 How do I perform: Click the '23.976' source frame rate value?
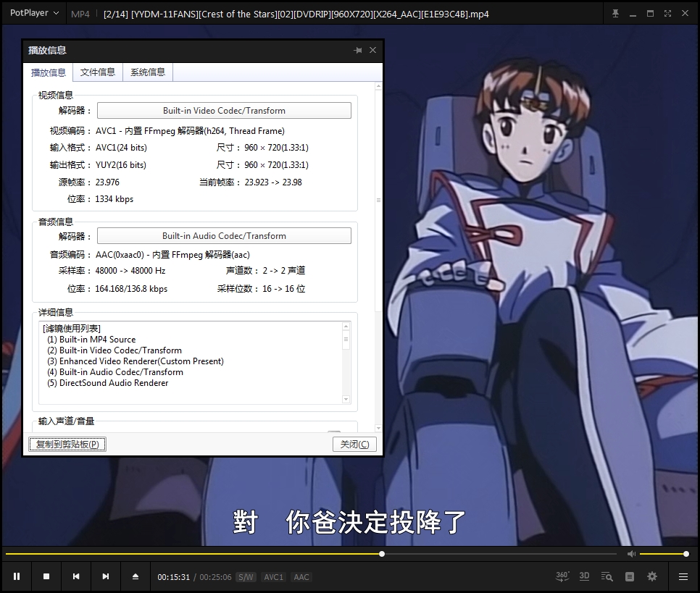click(107, 182)
